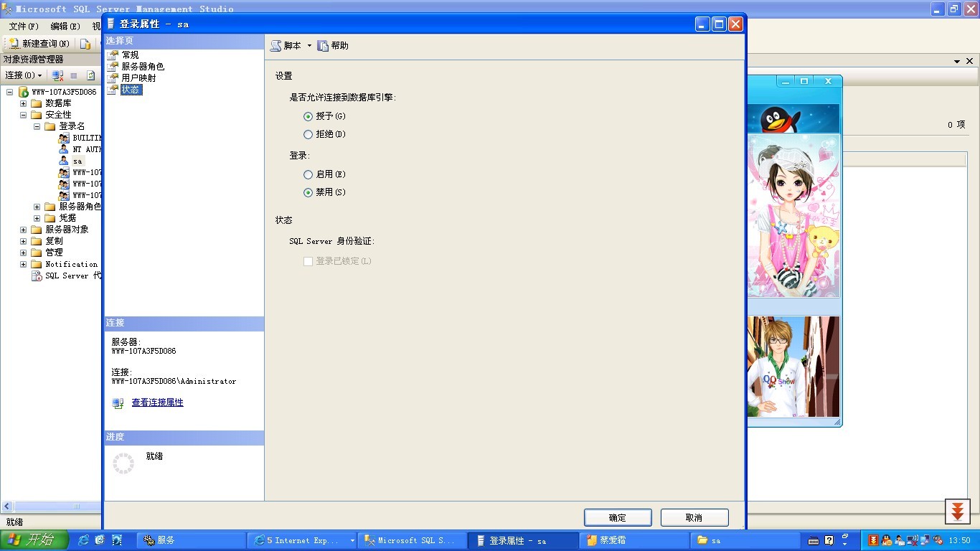Choose the 启用 login option
This screenshot has height=551, width=980.
tap(308, 174)
